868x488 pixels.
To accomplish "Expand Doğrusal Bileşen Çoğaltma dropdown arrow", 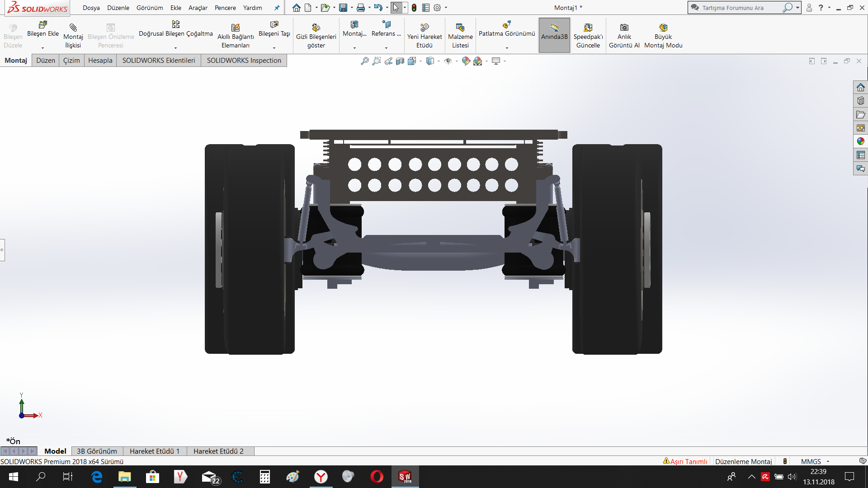I will 175,48.
